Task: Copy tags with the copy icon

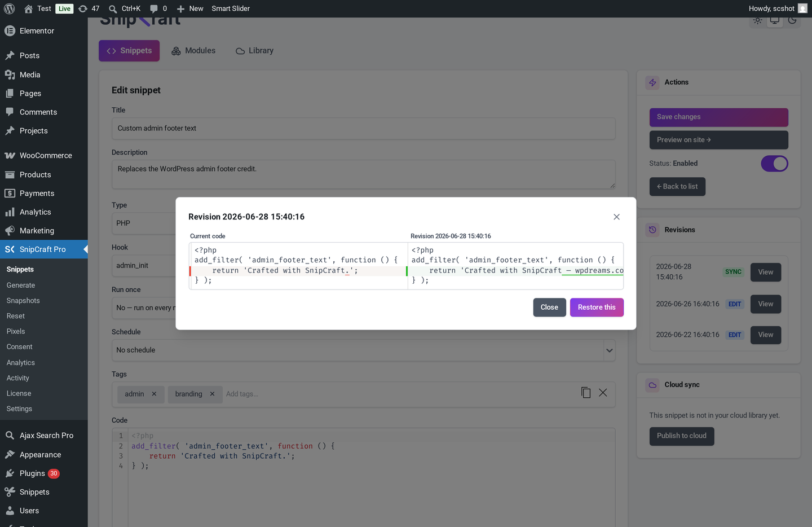Action: pos(586,393)
